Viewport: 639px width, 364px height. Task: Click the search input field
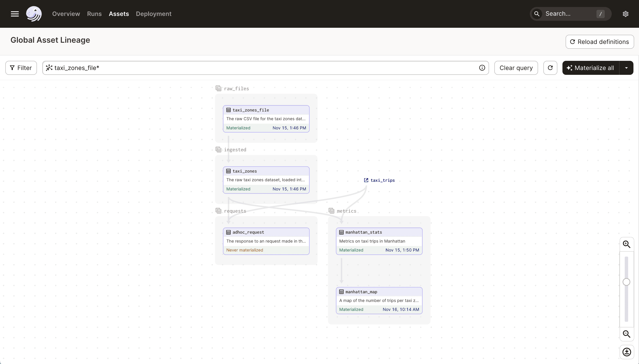[x=570, y=14]
